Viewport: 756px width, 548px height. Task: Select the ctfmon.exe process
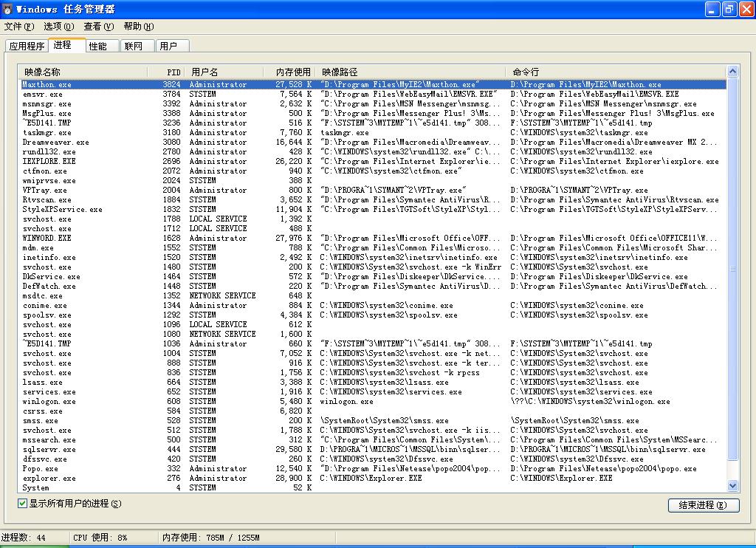click(374, 171)
